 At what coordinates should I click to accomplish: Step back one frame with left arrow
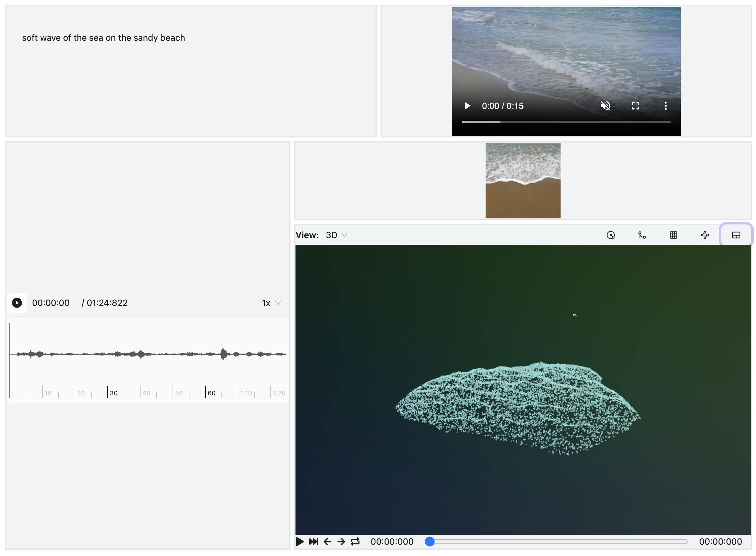tap(327, 542)
